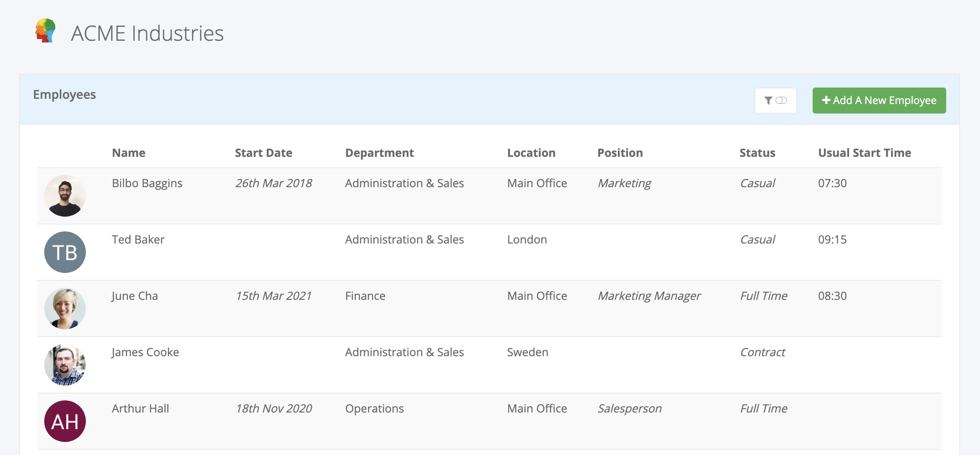Image resolution: width=980 pixels, height=455 pixels.
Task: Sort by the Start Date column header
Action: pos(264,153)
